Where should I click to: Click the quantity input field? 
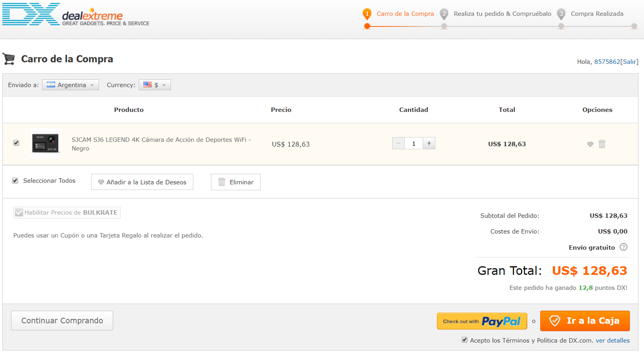tap(413, 144)
